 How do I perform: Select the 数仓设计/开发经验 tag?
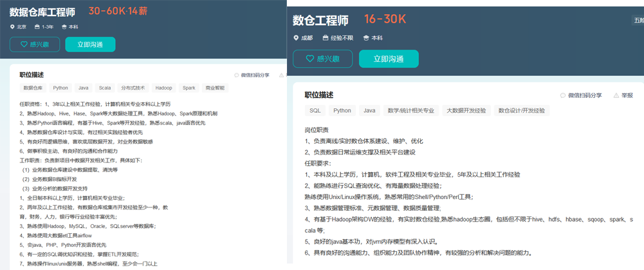tap(522, 110)
